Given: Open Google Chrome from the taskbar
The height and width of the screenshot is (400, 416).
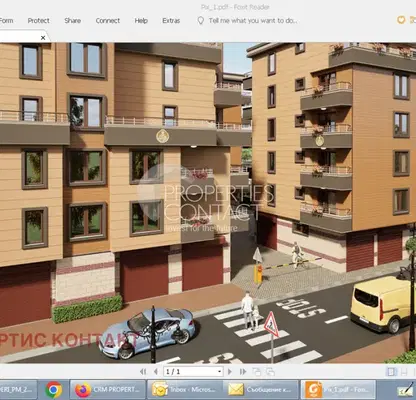Looking at the screenshot, I should [x=54, y=389].
